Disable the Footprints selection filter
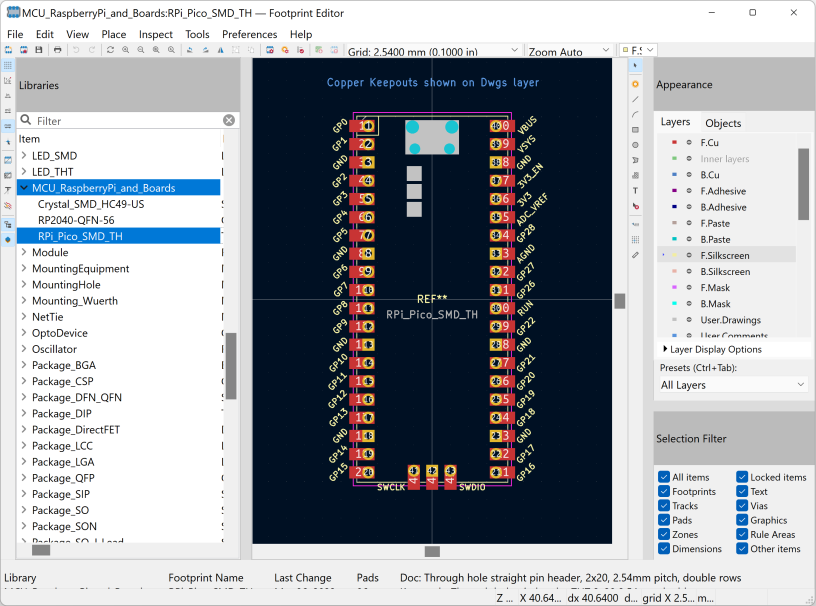 [x=662, y=491]
